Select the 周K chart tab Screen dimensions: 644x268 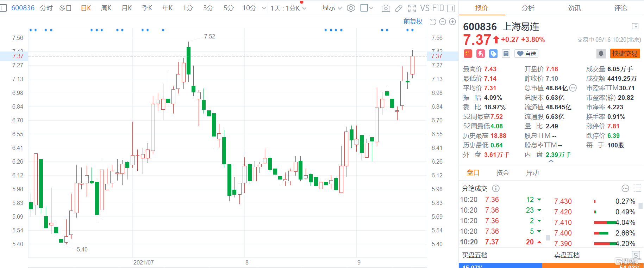(106, 8)
